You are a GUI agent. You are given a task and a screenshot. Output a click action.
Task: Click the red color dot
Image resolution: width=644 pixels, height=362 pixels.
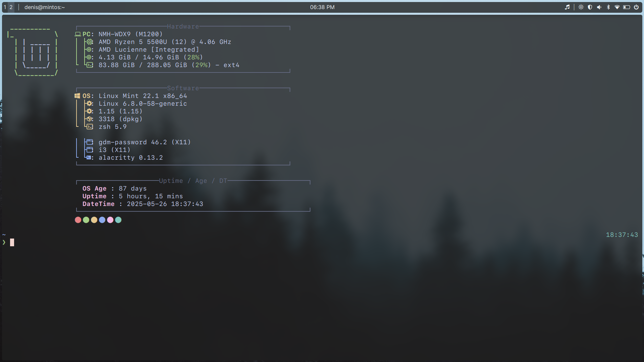78,220
